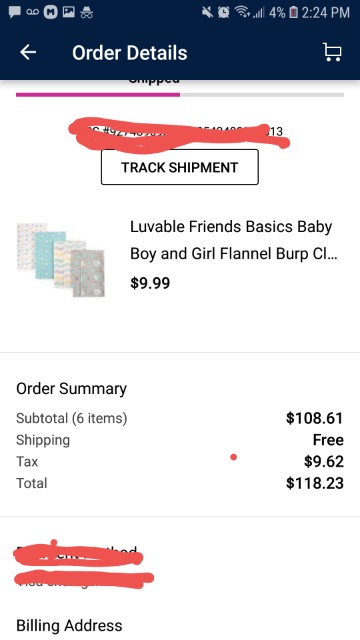Tap the alarm clock status icon
Image resolution: width=360 pixels, height=640 pixels.
tap(224, 13)
